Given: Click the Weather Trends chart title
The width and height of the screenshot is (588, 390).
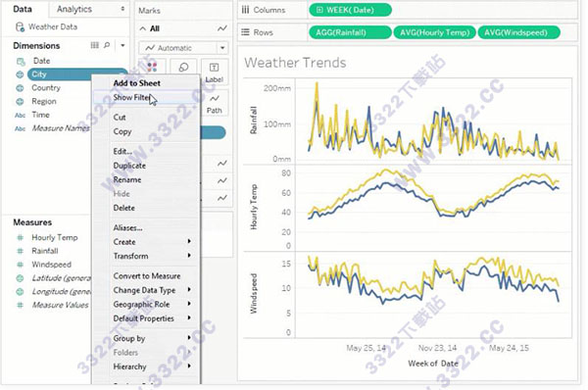Looking at the screenshot, I should [295, 63].
